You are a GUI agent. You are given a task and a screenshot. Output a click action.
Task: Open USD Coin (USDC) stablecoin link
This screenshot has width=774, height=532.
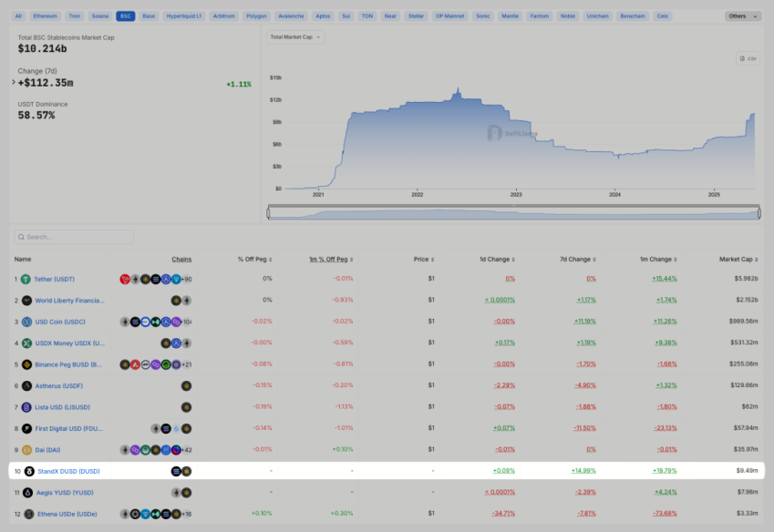point(60,322)
